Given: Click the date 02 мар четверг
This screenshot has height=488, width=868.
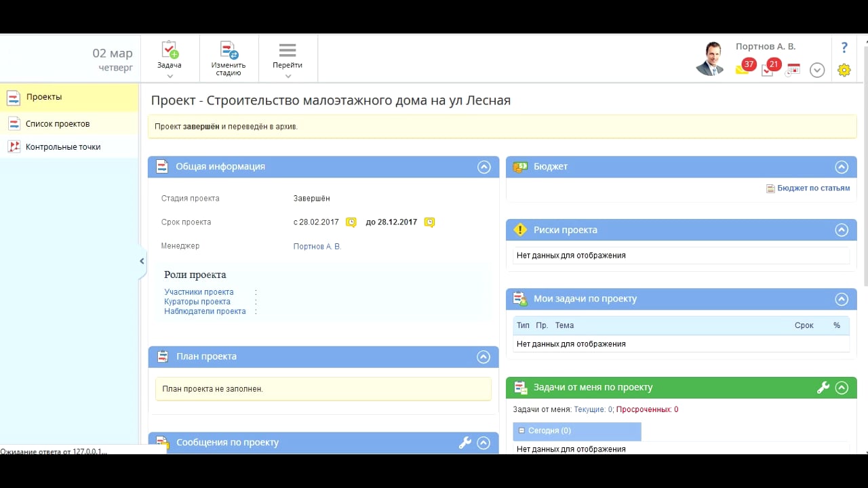Looking at the screenshot, I should coord(113,60).
